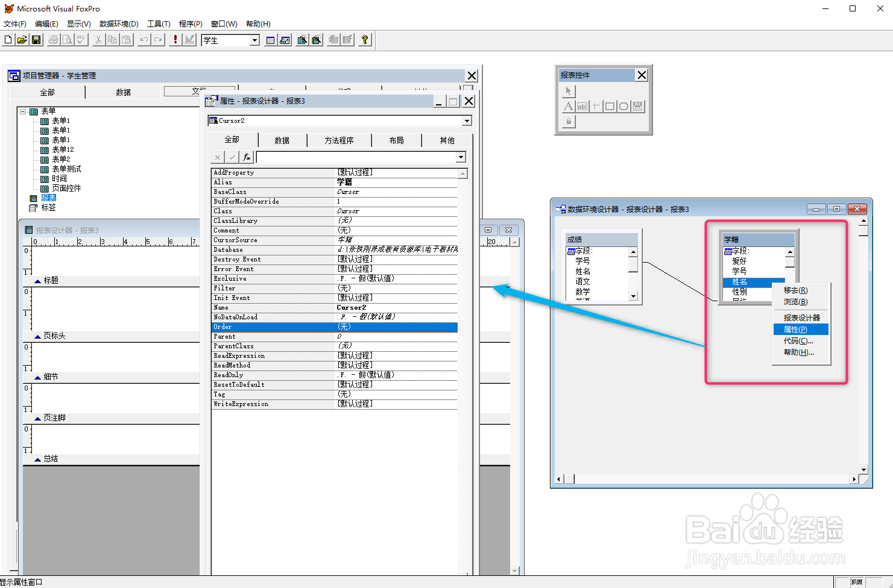This screenshot has height=588, width=893.
Task: Click the Save floppy disk icon
Action: pyautogui.click(x=36, y=40)
